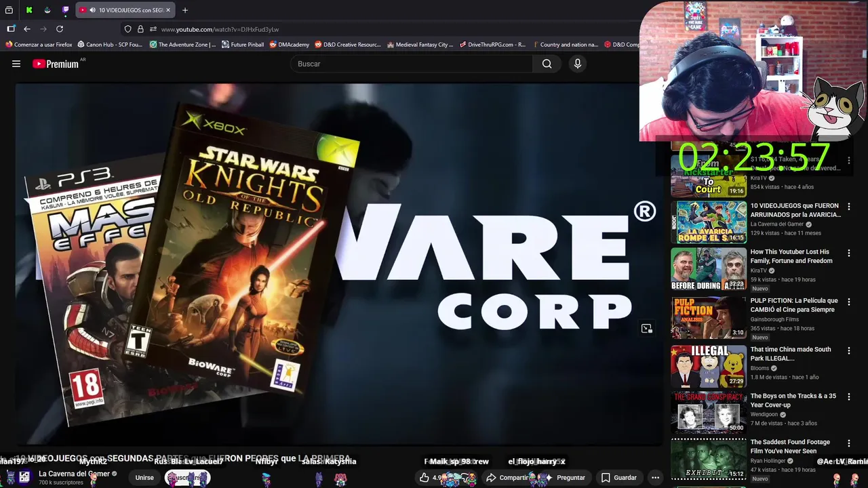This screenshot has height=488, width=868.
Task: Visit Gainsborough Films channel name
Action: (774, 319)
